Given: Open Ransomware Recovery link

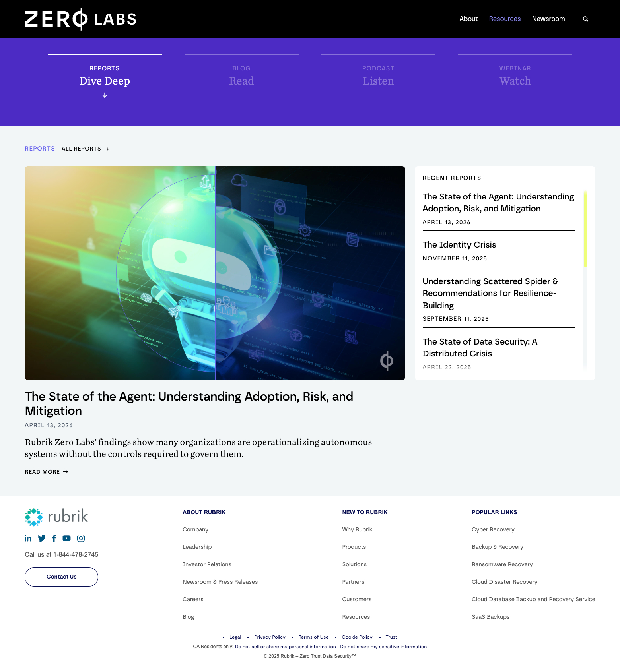Looking at the screenshot, I should [502, 564].
